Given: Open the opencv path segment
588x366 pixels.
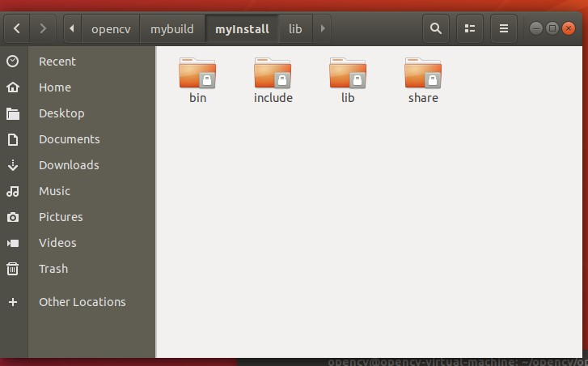Looking at the screenshot, I should [x=111, y=29].
